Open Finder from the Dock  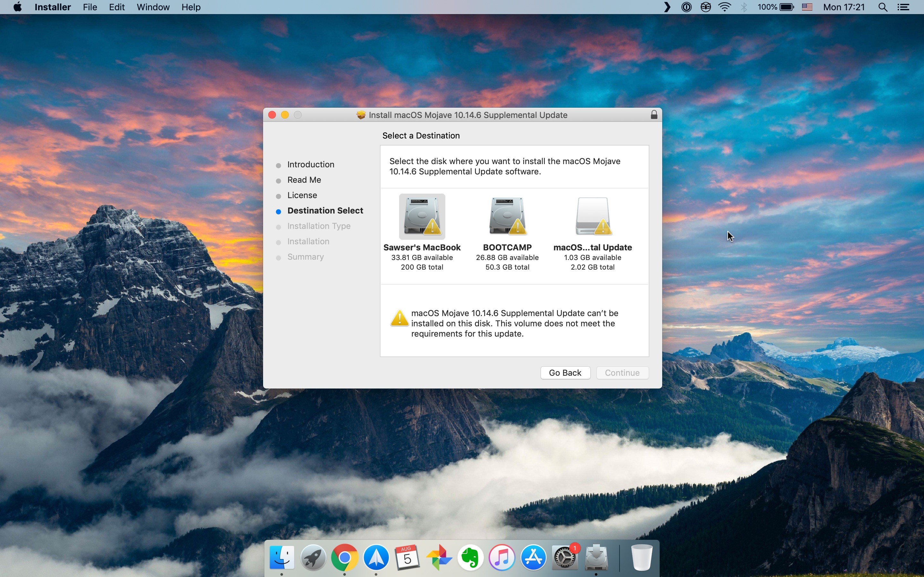coord(282,557)
